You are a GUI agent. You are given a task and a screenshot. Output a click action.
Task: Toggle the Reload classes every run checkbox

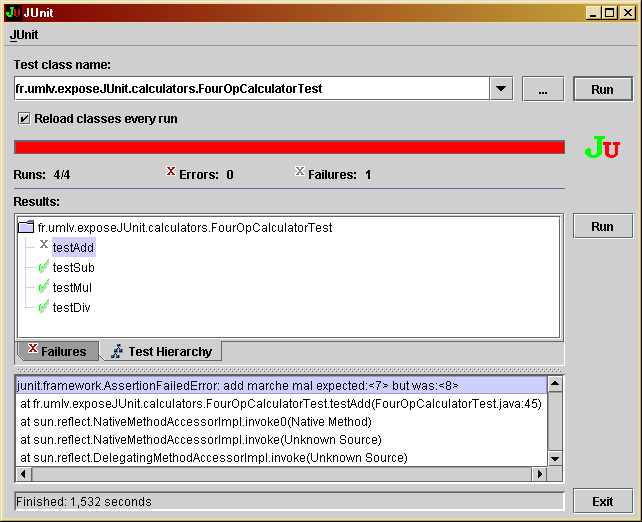[x=24, y=118]
